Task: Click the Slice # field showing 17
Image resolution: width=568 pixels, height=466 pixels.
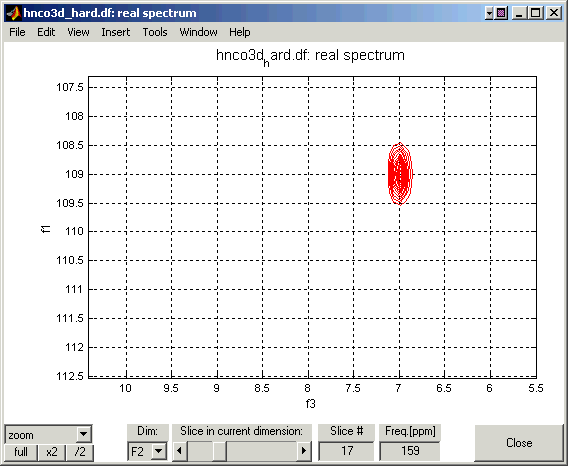Action: pyautogui.click(x=346, y=451)
